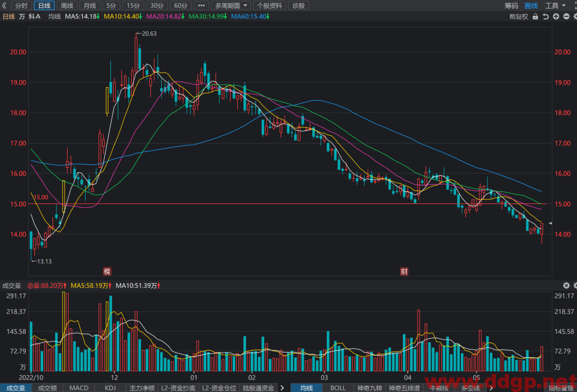The height and width of the screenshot is (392, 577).
Task: Click the 均线 moving average label
Action: (55, 16)
